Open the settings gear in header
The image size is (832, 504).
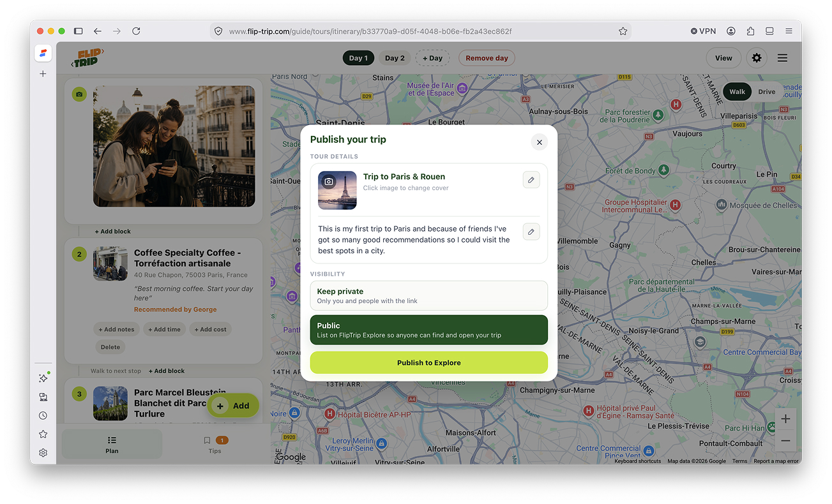click(x=757, y=58)
